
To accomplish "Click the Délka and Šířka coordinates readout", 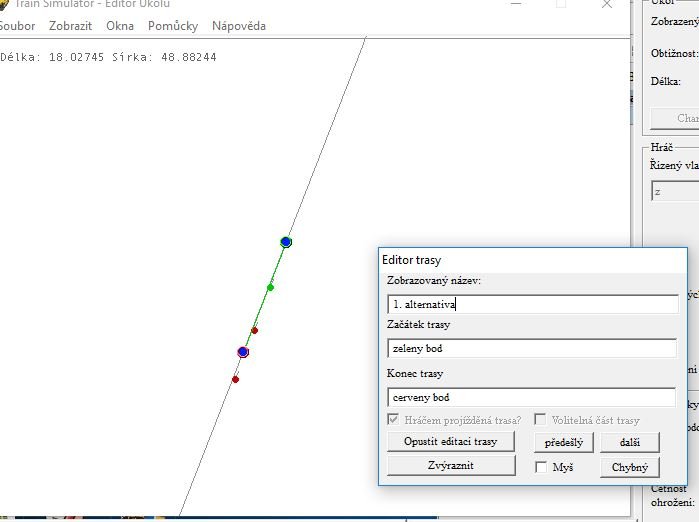I will [108, 57].
